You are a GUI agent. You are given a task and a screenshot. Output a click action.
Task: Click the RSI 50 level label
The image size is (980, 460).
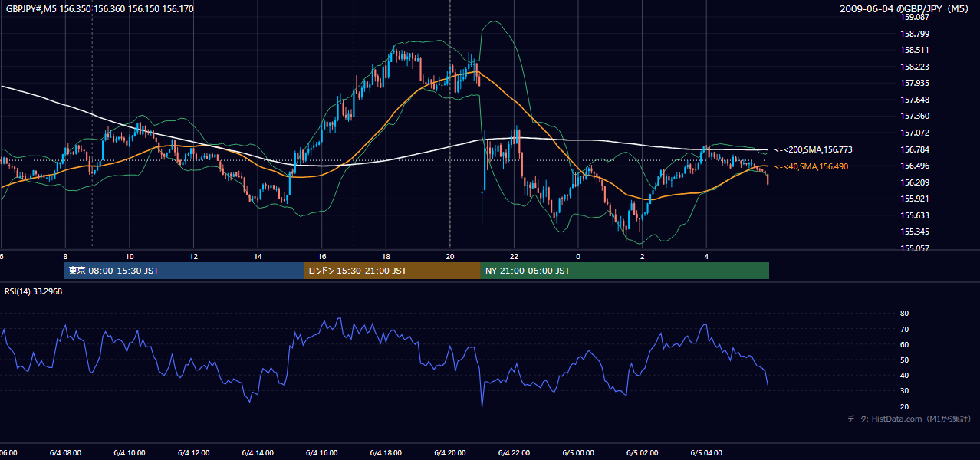click(904, 360)
